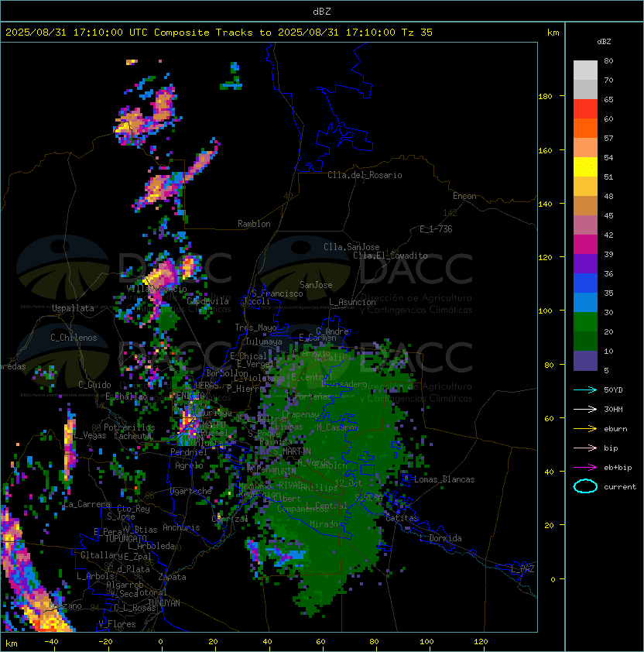
Task: Click the Tulumaya place label
Action: [x=264, y=341]
